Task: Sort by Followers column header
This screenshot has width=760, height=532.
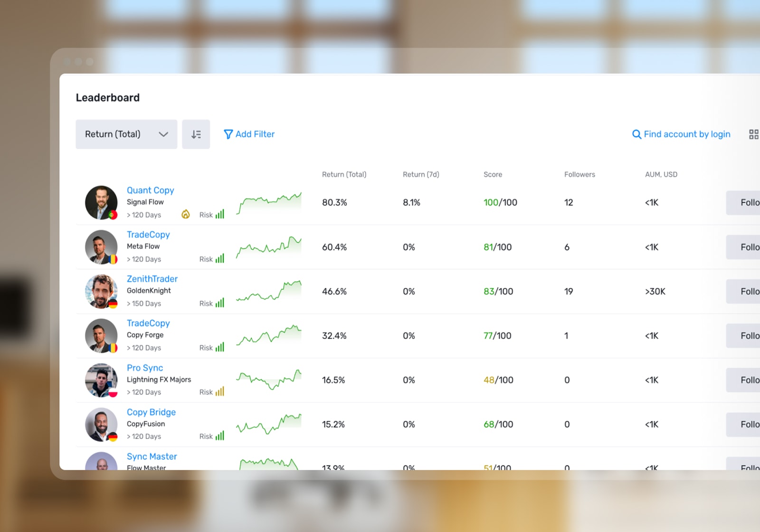Action: click(x=579, y=174)
